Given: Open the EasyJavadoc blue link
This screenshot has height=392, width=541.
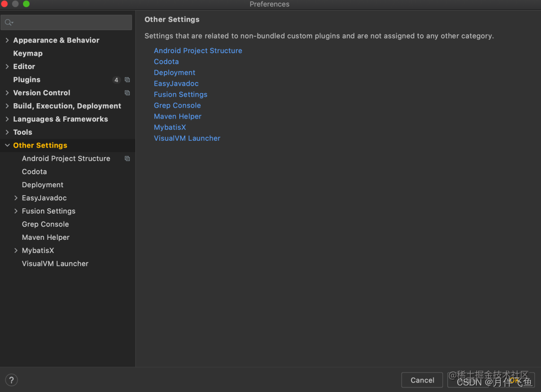Looking at the screenshot, I should (176, 84).
